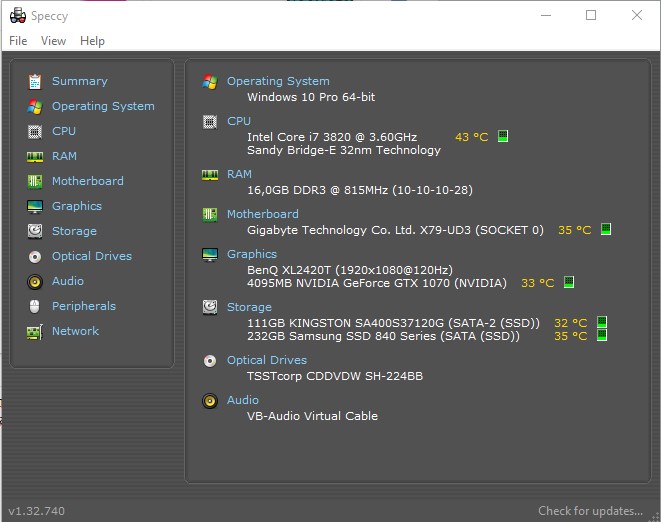This screenshot has height=522, width=661.
Task: Click the Operating System heading link
Action: coord(278,81)
